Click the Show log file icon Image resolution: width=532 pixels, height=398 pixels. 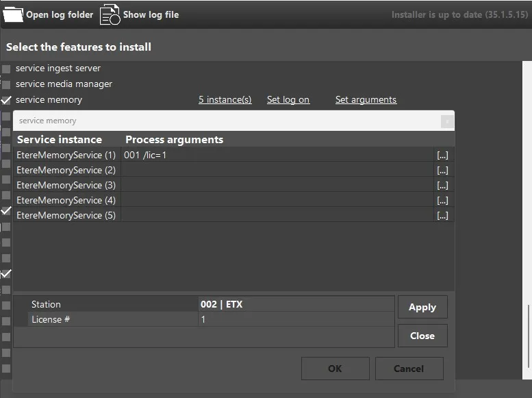pos(110,14)
